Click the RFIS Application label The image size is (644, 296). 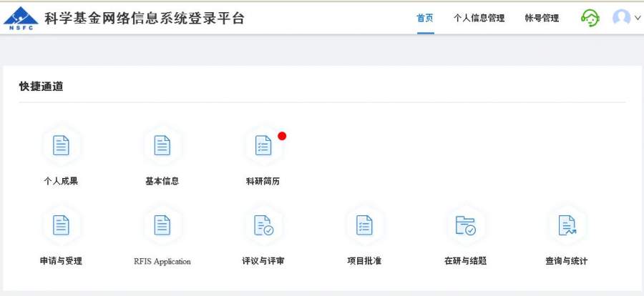[x=162, y=262]
